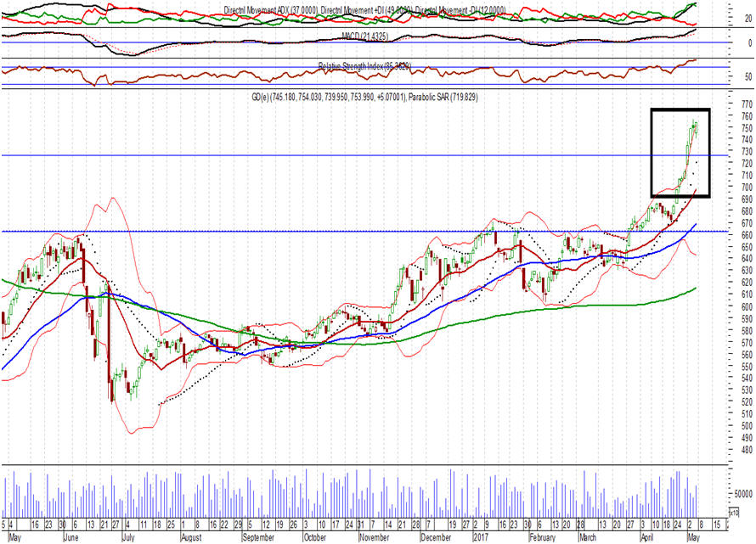This screenshot has height=544, width=756.
Task: Select the October month label on timeline
Action: click(315, 537)
